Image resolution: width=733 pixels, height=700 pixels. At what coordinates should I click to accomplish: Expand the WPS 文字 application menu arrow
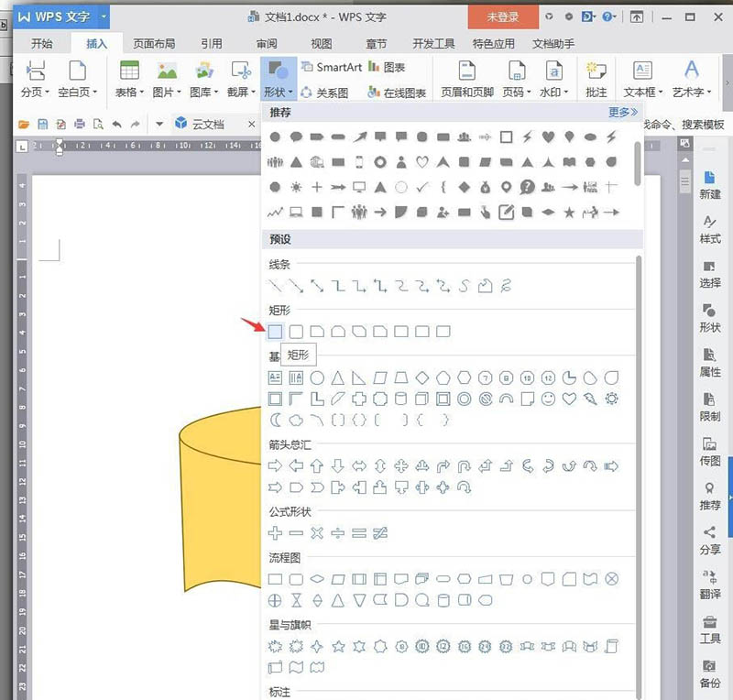pos(104,16)
